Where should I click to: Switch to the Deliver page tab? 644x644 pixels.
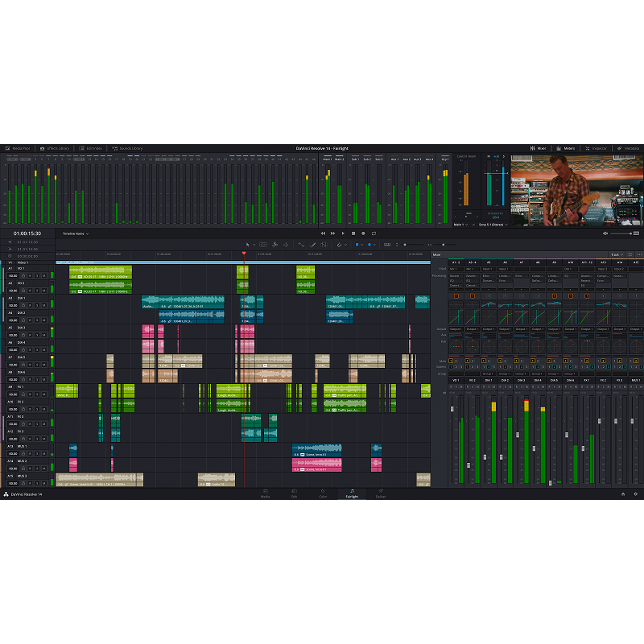pyautogui.click(x=381, y=494)
